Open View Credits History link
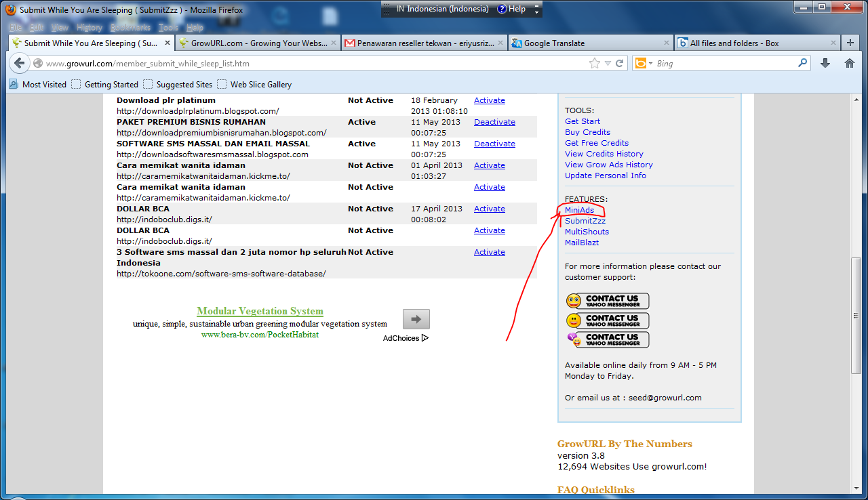This screenshot has width=868, height=500. 604,154
